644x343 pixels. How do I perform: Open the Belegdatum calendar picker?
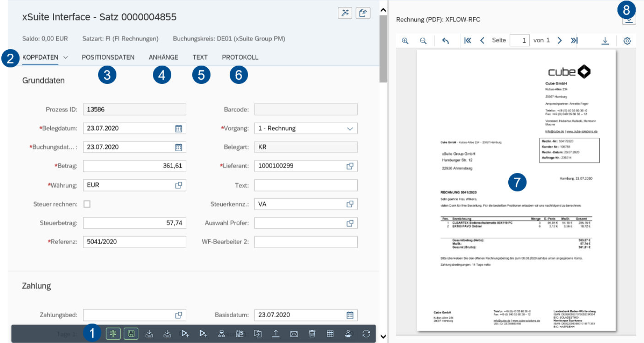point(179,128)
